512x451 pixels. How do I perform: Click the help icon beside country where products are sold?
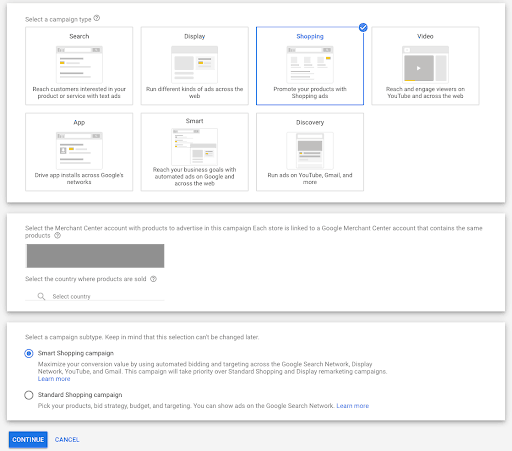pos(153,279)
